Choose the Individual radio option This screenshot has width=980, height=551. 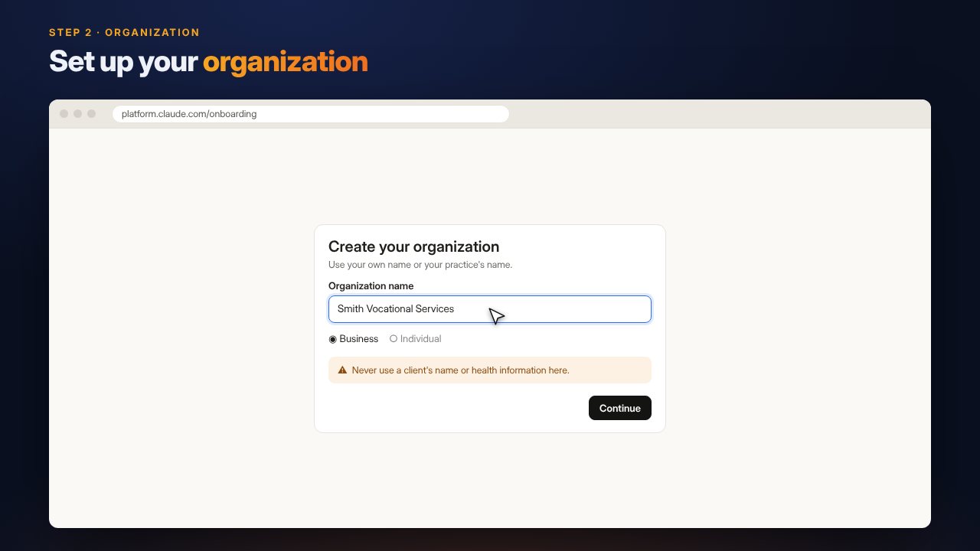[416, 339]
